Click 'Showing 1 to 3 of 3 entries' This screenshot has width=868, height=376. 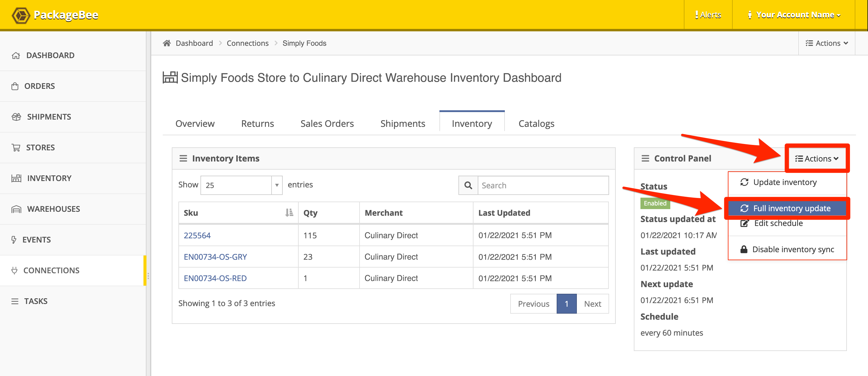click(226, 303)
